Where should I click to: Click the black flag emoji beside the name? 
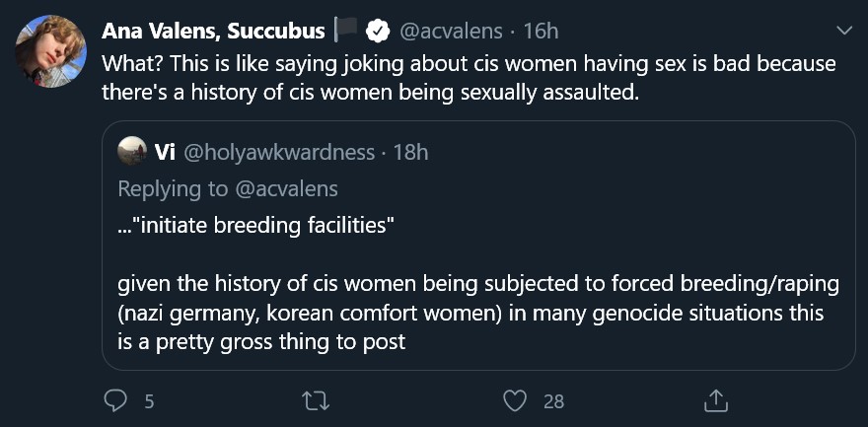click(x=346, y=31)
